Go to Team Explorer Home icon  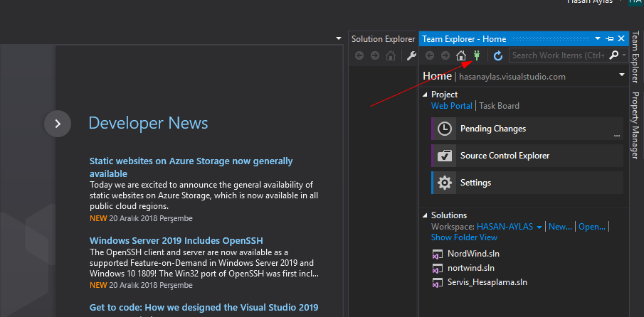[461, 55]
